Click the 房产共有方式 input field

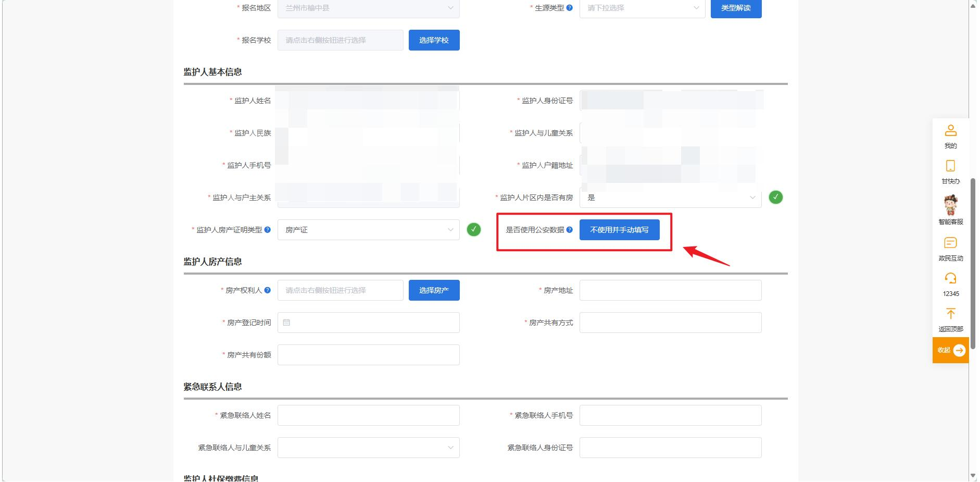(671, 323)
